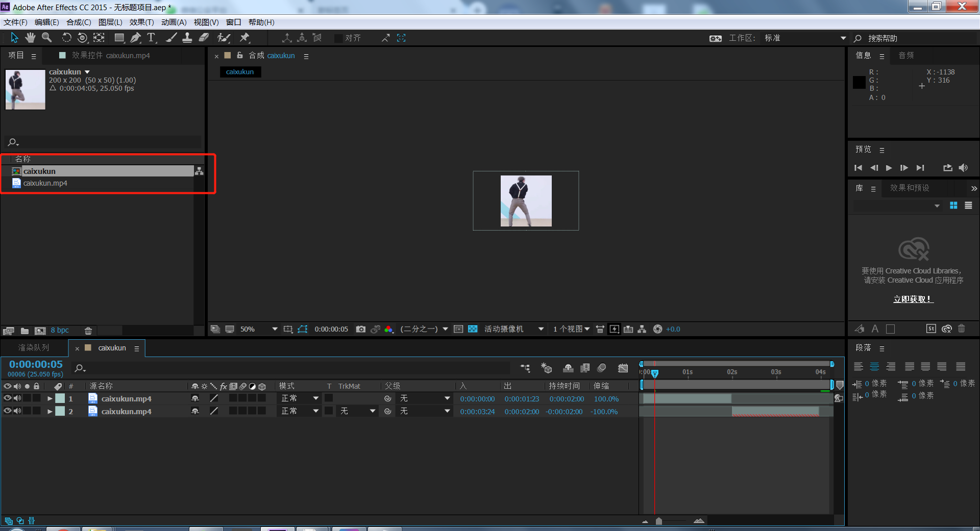Select the Rectangle shape tool
The image size is (980, 531).
point(119,38)
